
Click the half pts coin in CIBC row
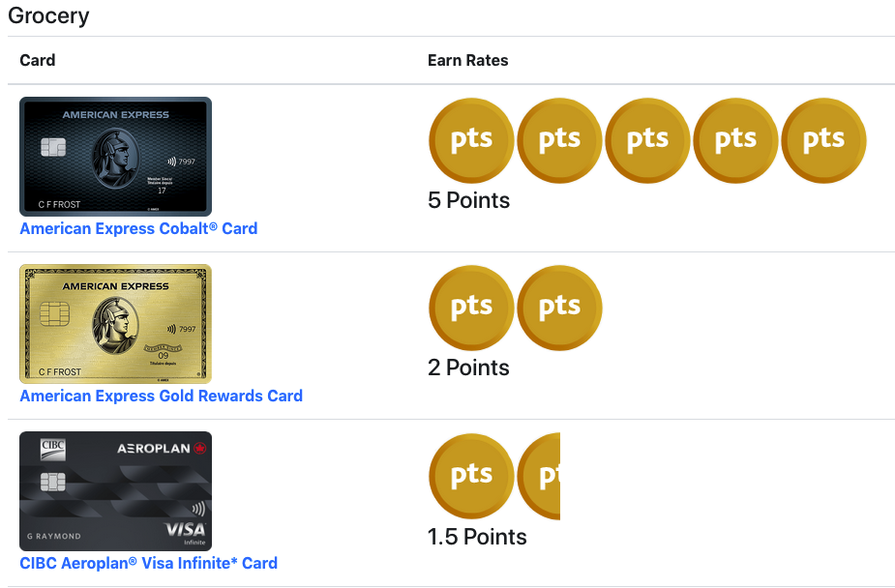click(x=539, y=476)
